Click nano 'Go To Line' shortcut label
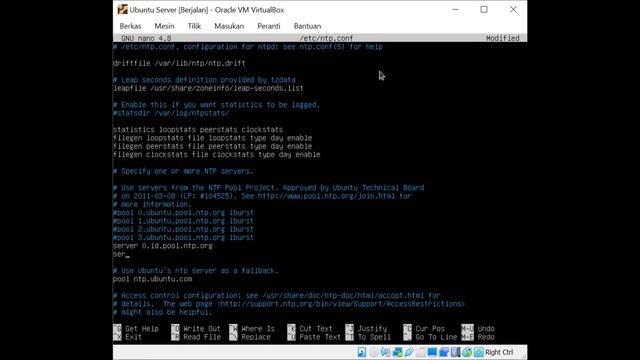Image resolution: width=640 pixels, height=360 pixels. [436, 337]
